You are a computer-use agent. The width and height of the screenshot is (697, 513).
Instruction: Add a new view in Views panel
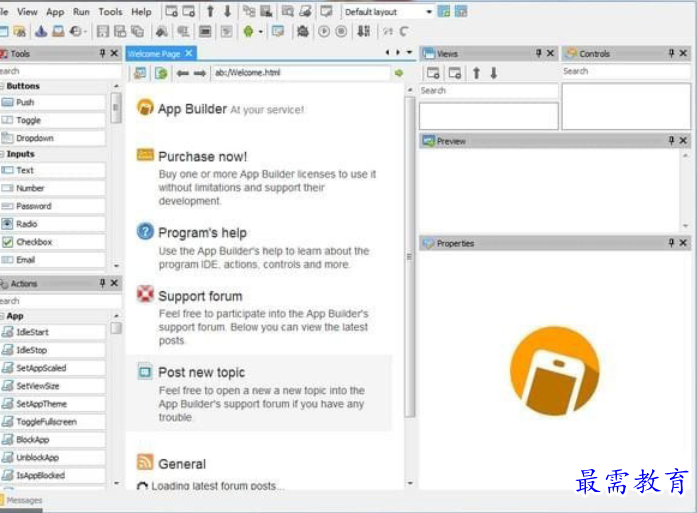433,73
